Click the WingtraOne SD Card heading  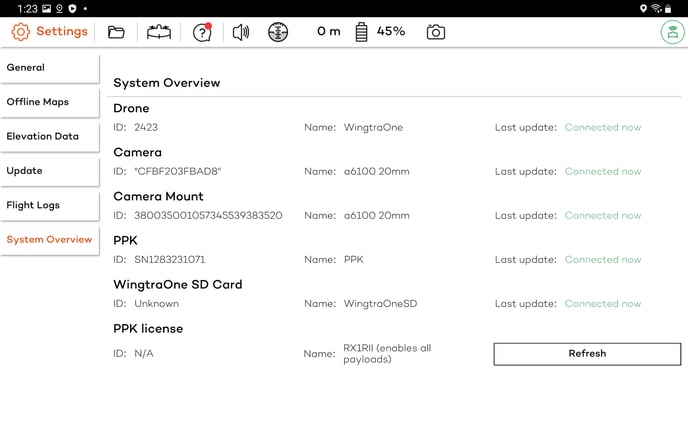point(178,284)
